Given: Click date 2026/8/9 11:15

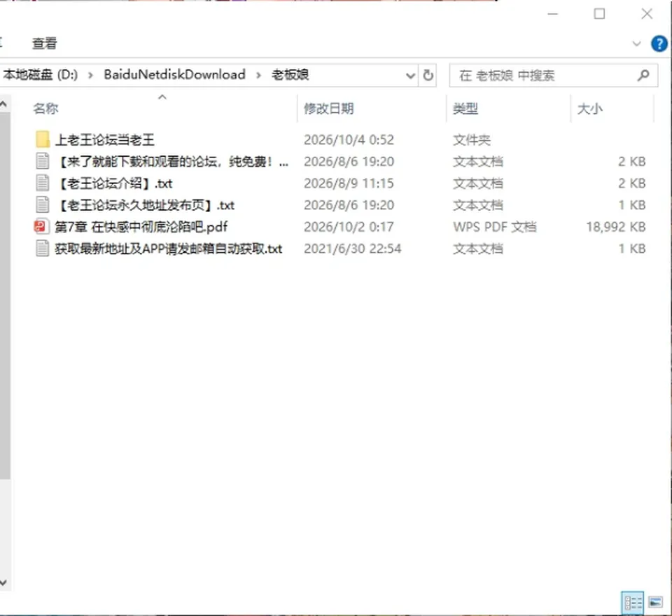Looking at the screenshot, I should coord(349,183).
